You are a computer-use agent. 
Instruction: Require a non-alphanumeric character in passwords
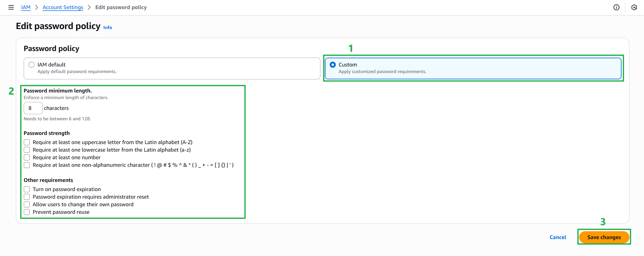(27, 165)
